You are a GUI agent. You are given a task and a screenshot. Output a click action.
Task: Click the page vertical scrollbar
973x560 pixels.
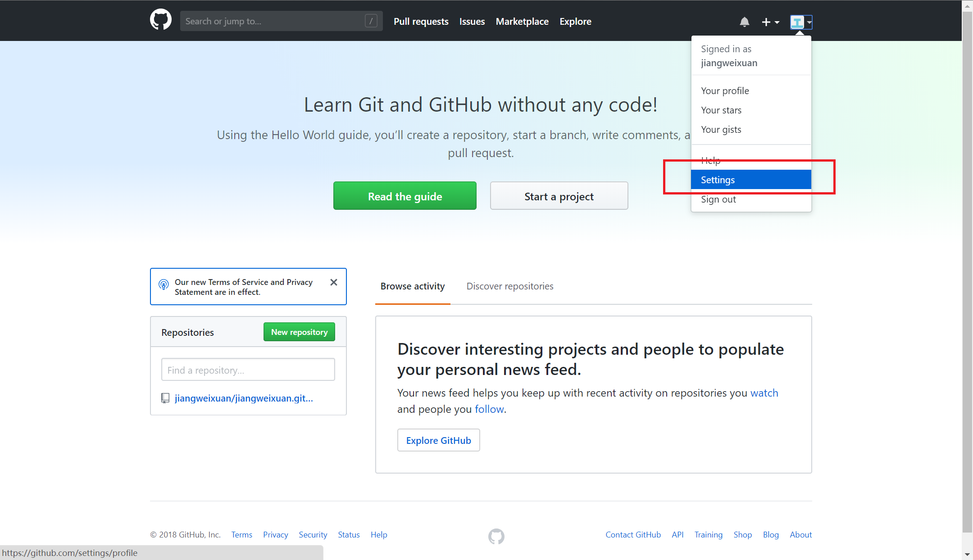(x=967, y=270)
